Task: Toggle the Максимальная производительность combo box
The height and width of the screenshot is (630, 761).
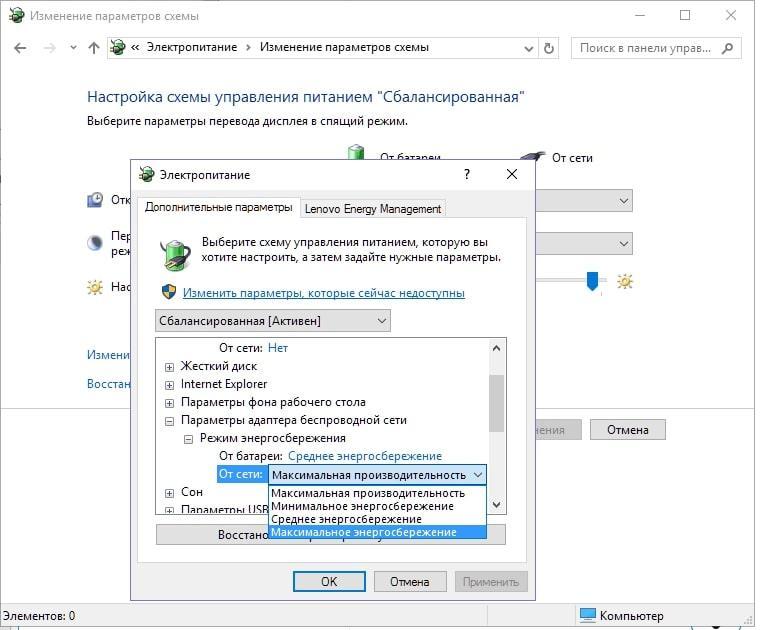Action: point(377,475)
